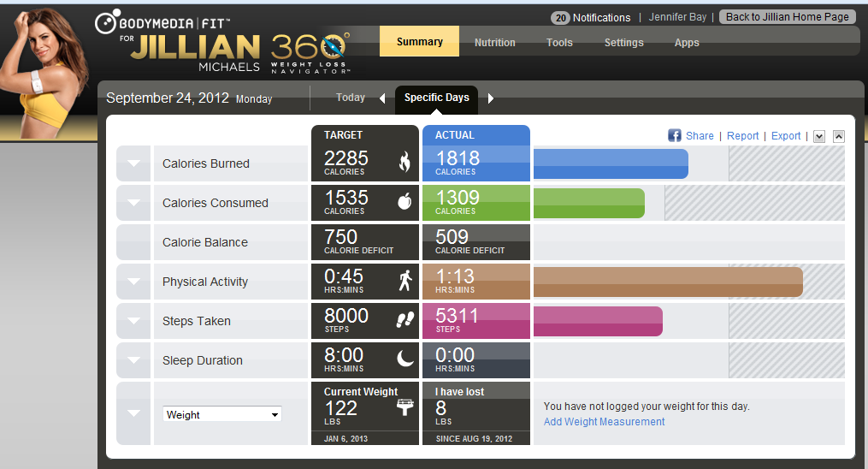The width and height of the screenshot is (868, 469).
Task: Expand the Calories Consumed row
Action: tap(133, 203)
